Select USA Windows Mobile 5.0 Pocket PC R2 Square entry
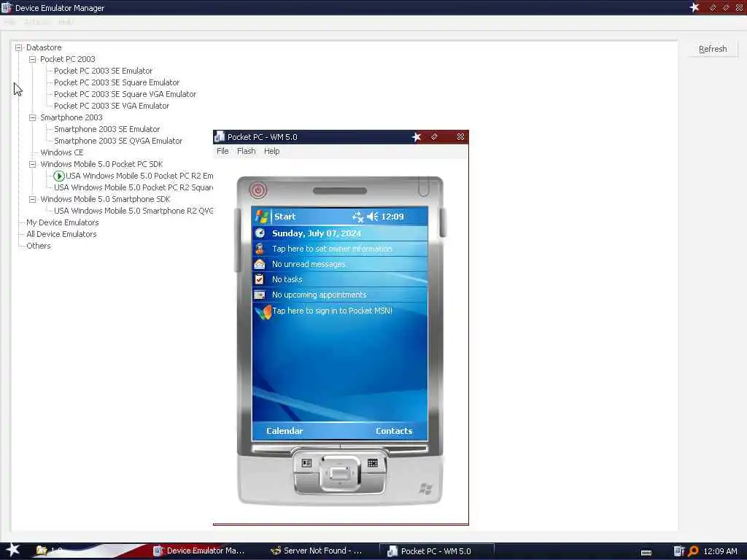This screenshot has height=560, width=747. tap(133, 187)
